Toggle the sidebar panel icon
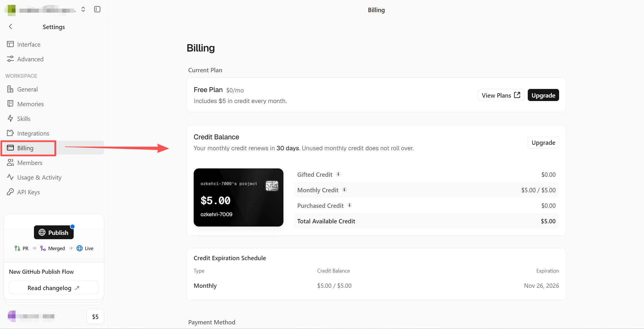This screenshot has height=329, width=644. click(x=97, y=9)
